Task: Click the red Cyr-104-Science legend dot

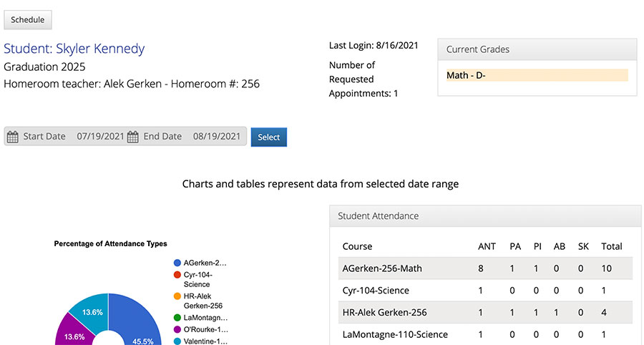Action: (x=177, y=275)
